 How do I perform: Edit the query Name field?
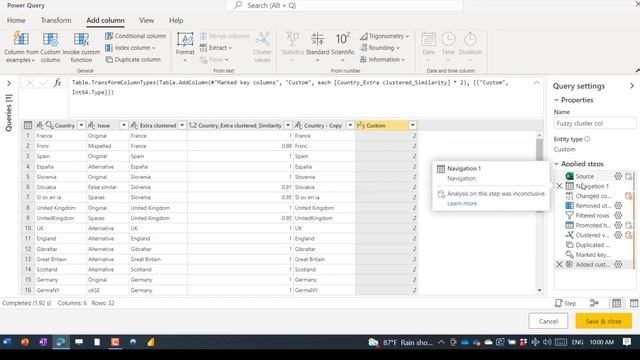(594, 123)
